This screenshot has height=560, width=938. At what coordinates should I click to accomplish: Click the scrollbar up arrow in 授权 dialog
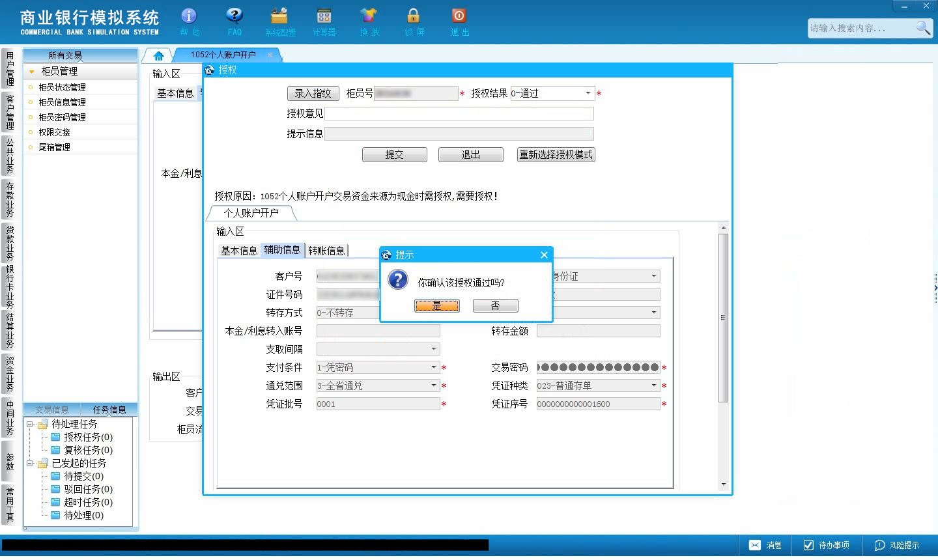[723, 227]
